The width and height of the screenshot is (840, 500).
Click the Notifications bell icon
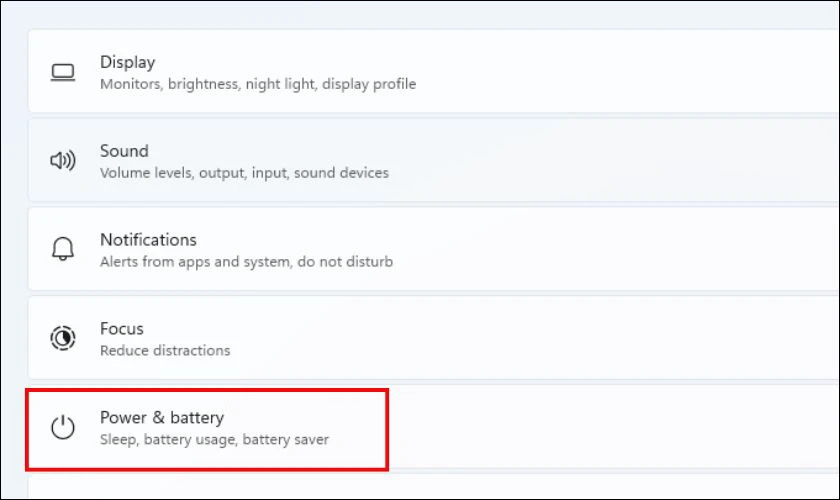(x=63, y=250)
